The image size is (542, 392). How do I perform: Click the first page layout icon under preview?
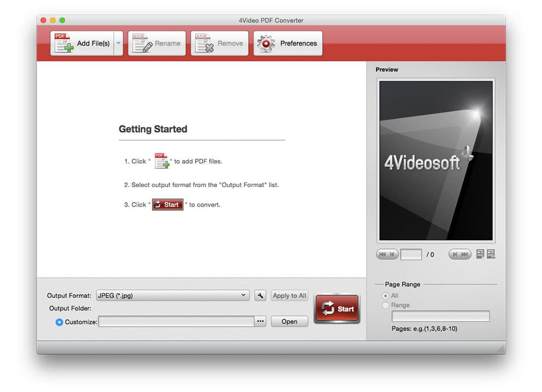click(480, 254)
